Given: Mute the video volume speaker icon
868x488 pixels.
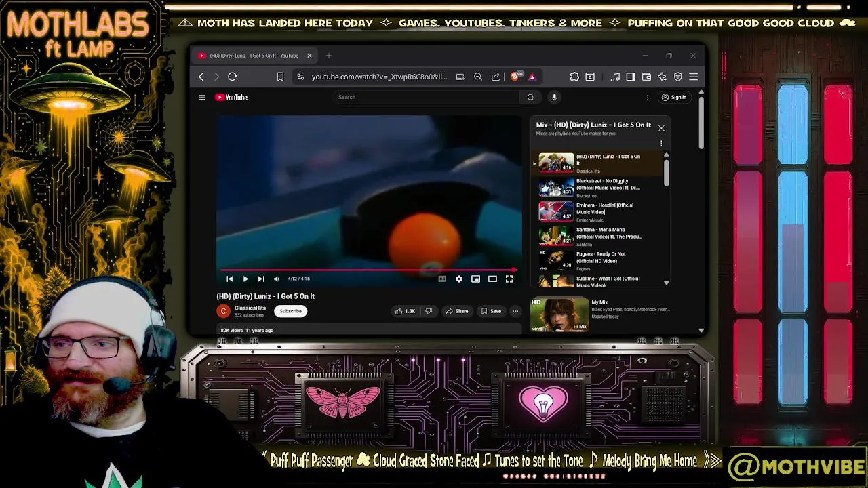Looking at the screenshot, I should click(x=277, y=279).
